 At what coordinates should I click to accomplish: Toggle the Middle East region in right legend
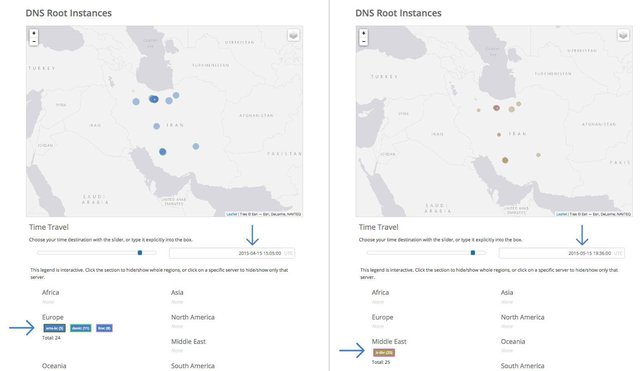click(x=389, y=342)
